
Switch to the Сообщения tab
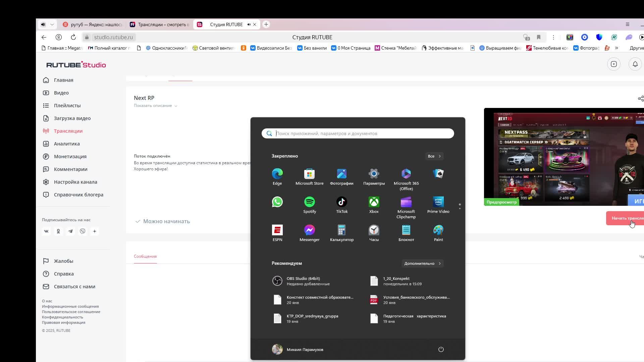(x=145, y=256)
